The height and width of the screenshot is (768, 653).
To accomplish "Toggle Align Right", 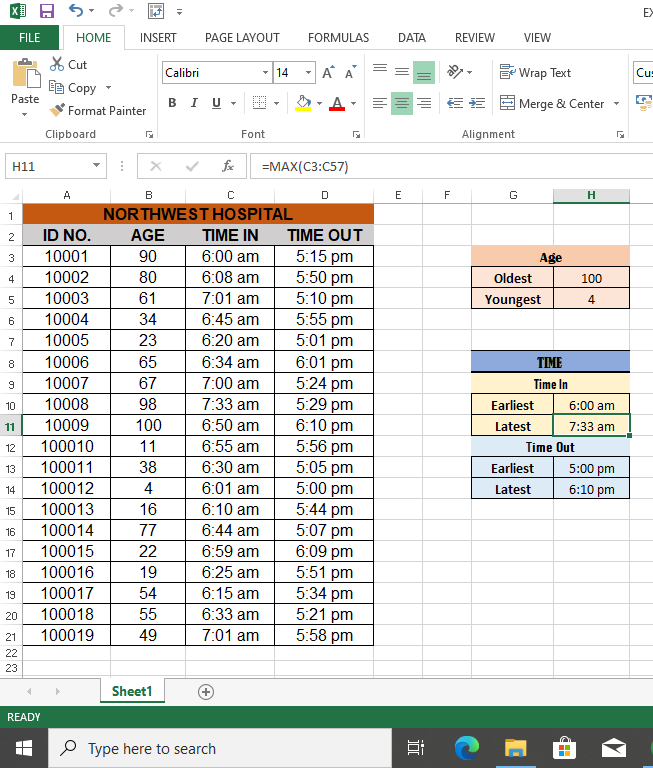I will pos(424,103).
